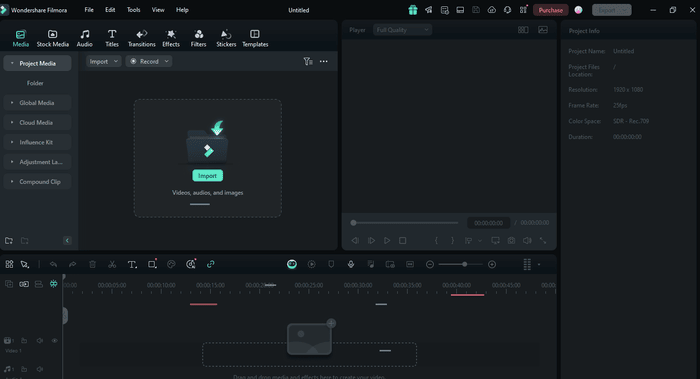Click the gift box icon
Image resolution: width=700 pixels, height=379 pixels.
point(412,10)
